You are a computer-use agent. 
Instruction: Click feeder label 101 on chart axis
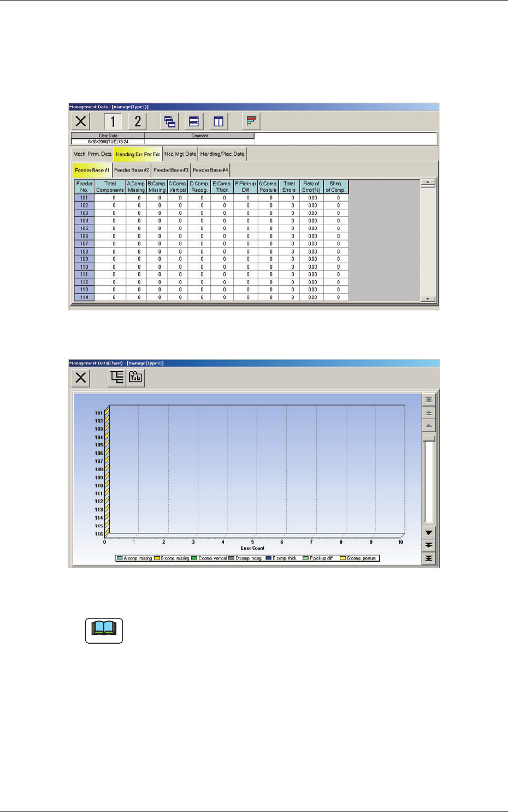tap(99, 413)
